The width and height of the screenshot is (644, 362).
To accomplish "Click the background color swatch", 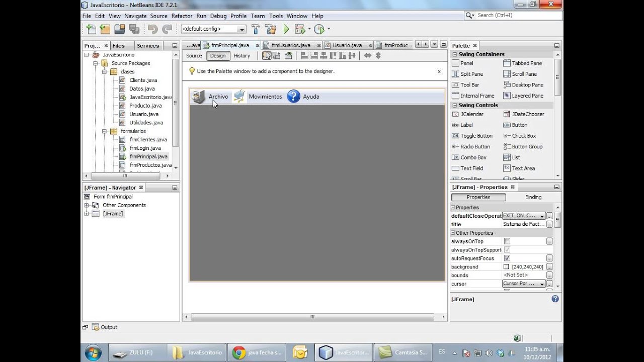I will (x=507, y=267).
